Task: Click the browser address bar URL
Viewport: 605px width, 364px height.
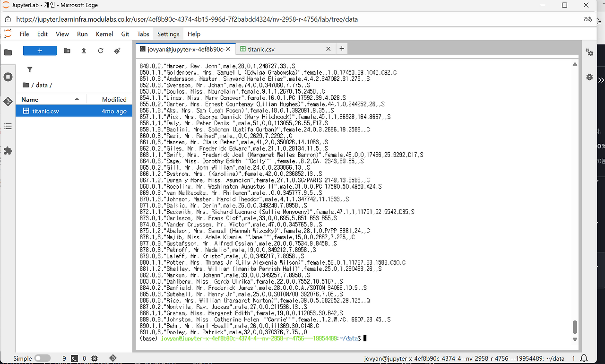Action: tap(187, 19)
